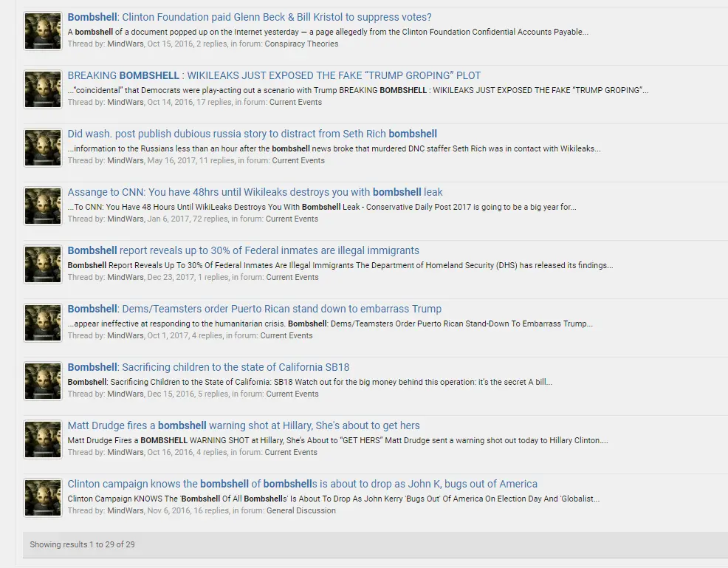Click MindWars author link in May 16, 2017 row

click(126, 160)
